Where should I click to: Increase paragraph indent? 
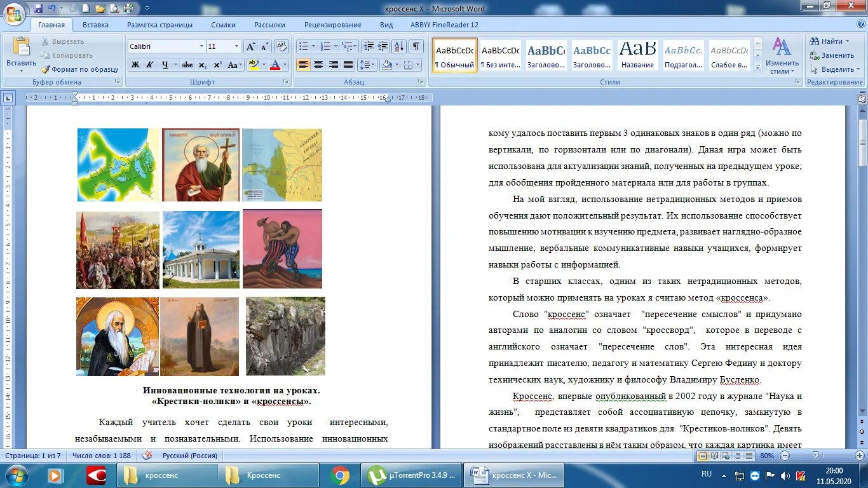tap(383, 46)
